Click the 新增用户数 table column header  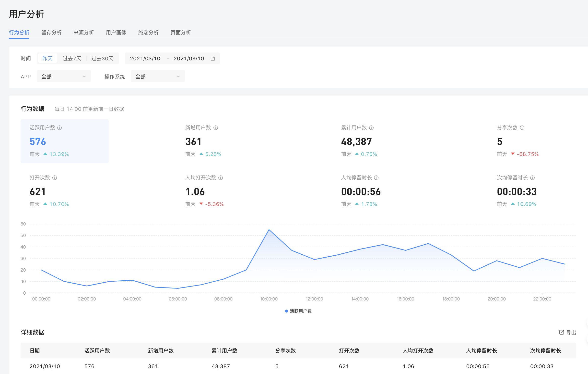coord(161,351)
